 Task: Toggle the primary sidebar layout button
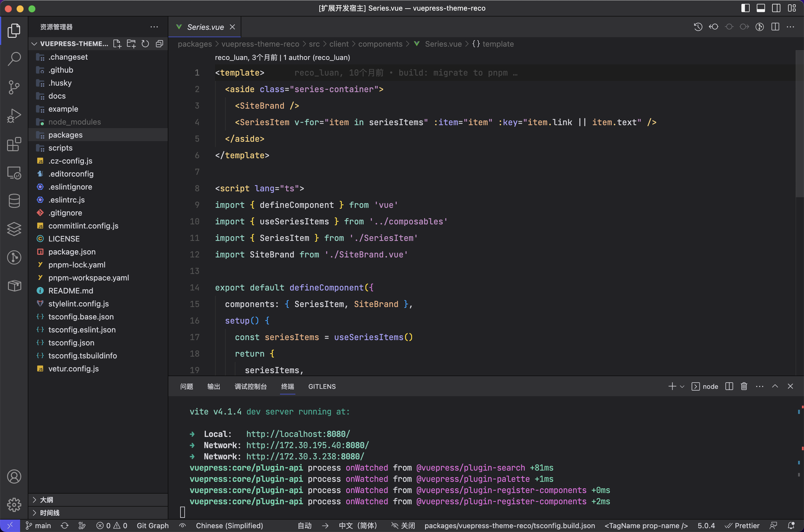point(745,8)
